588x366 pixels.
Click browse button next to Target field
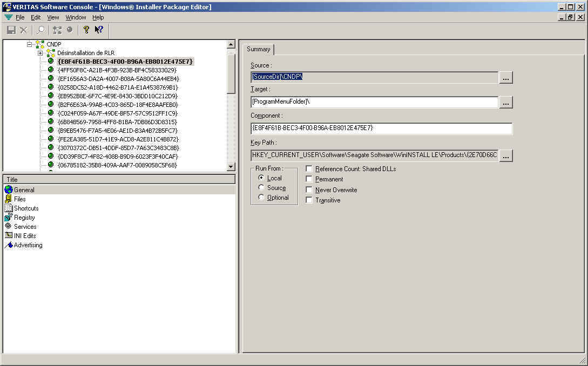coord(506,103)
